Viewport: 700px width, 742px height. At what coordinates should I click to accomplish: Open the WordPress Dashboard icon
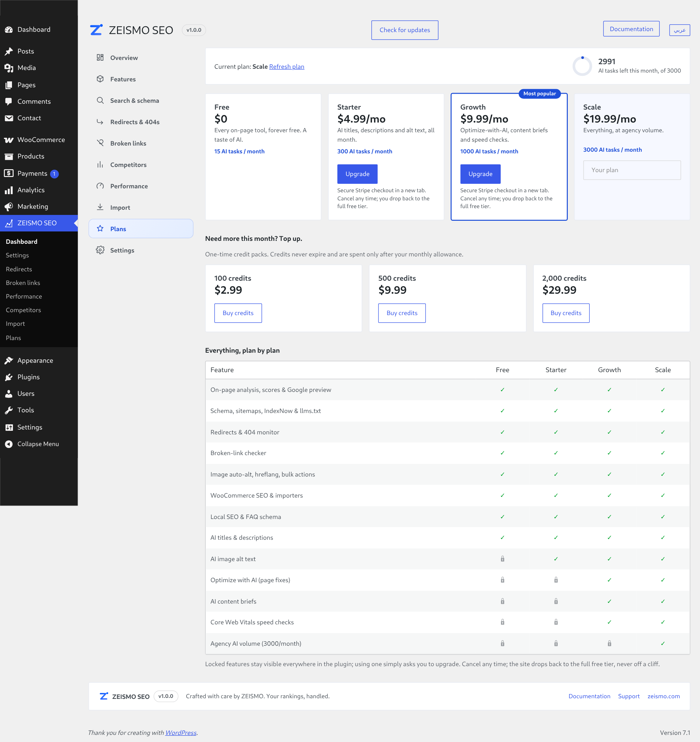point(9,29)
